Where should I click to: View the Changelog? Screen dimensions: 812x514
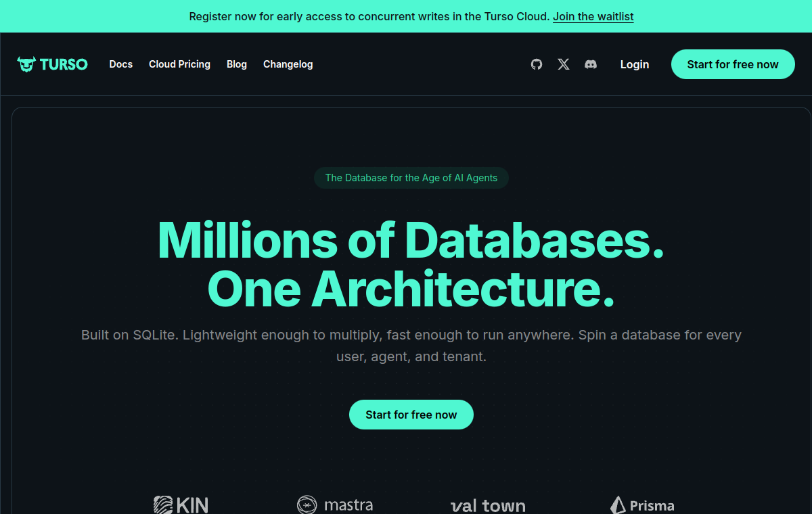tap(288, 64)
